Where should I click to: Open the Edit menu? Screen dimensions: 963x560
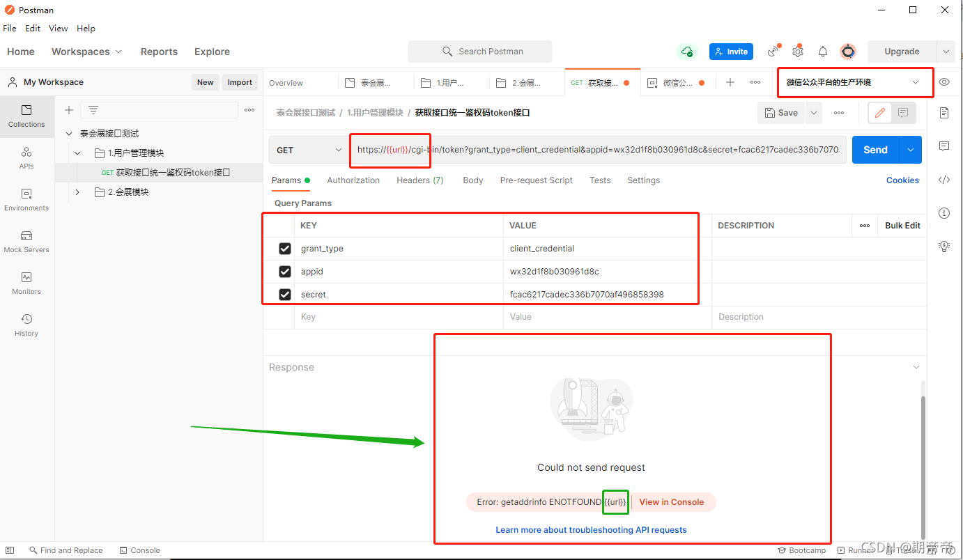click(33, 29)
